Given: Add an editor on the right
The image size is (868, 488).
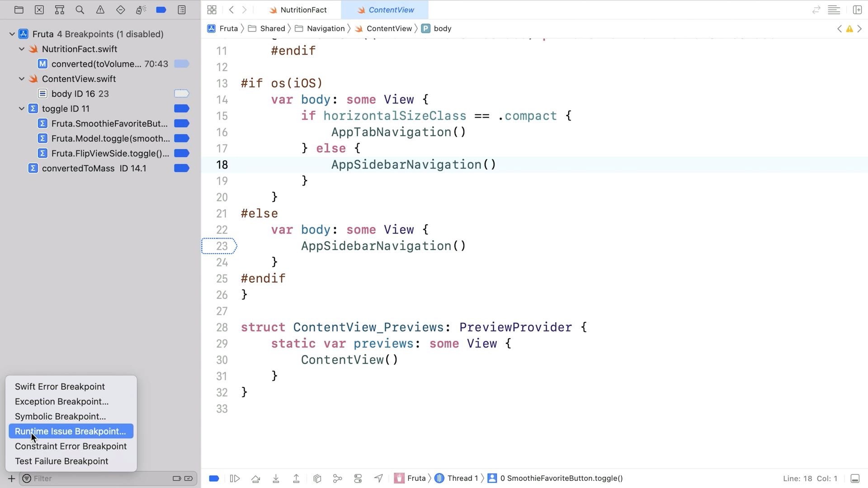Looking at the screenshot, I should coord(857,10).
